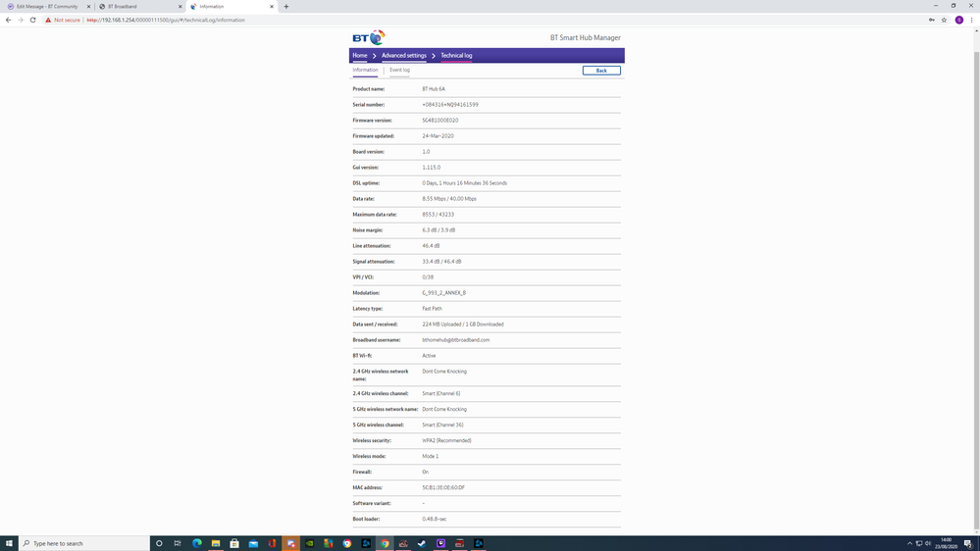Screen dimensions: 980x551
Task: Click the Windows taskbar search box
Action: [x=83, y=543]
